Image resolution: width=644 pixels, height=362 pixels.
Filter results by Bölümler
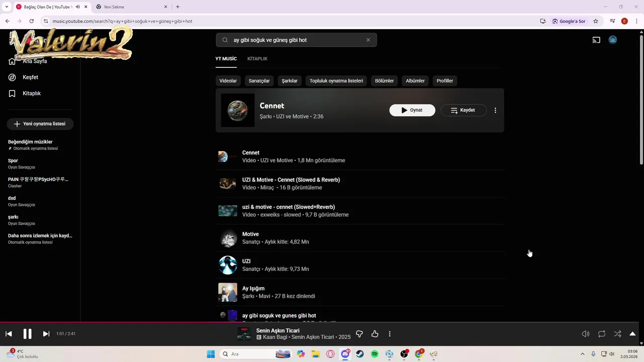click(384, 81)
